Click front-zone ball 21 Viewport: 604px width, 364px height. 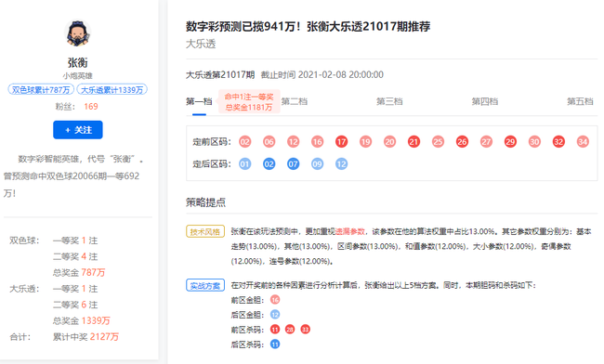pyautogui.click(x=414, y=142)
